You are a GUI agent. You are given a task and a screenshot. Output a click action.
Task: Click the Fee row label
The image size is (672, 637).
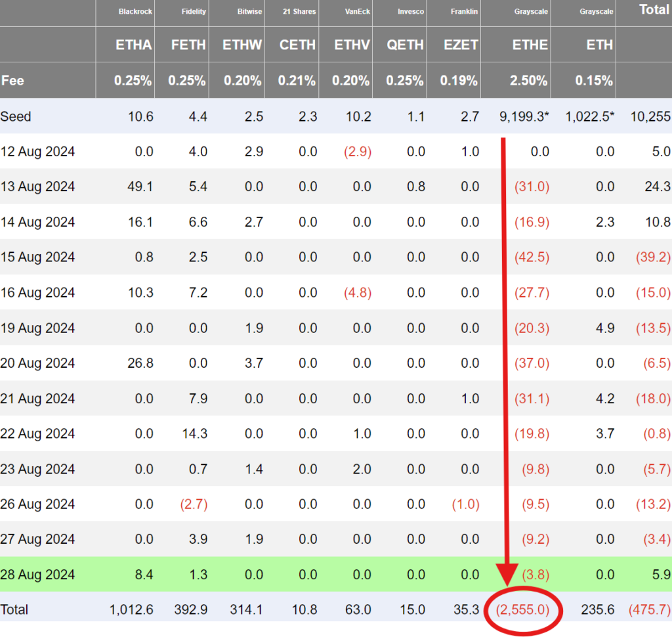[12, 81]
